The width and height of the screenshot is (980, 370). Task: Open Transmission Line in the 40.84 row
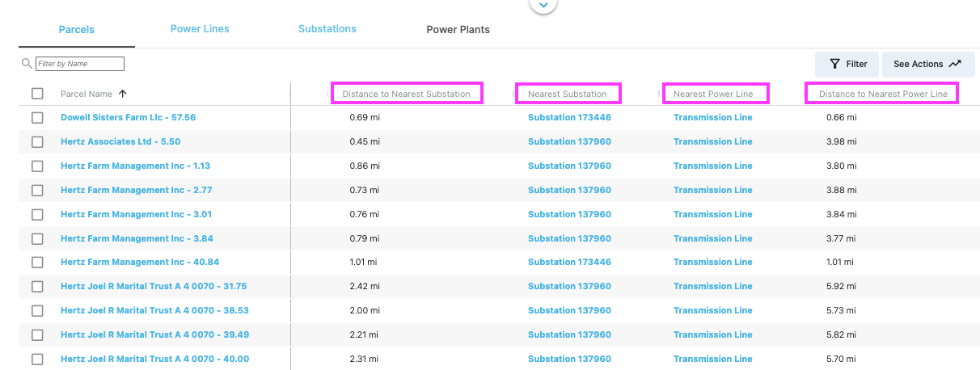click(x=712, y=263)
